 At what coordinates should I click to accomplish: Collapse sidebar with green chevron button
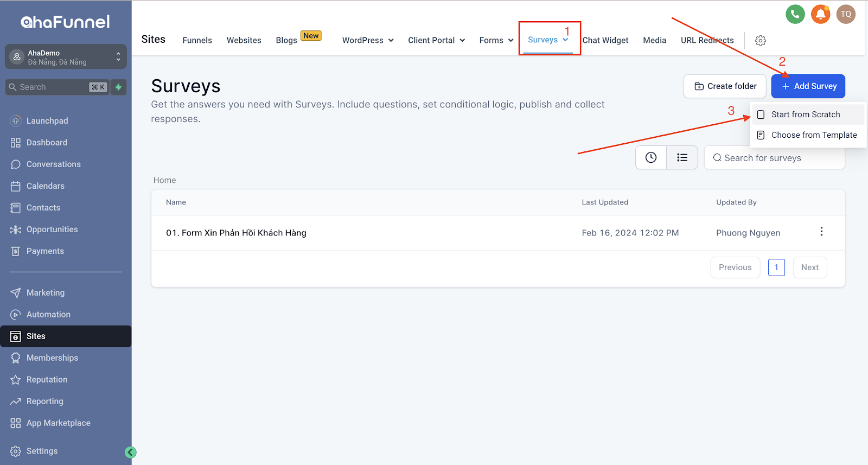[x=130, y=452]
